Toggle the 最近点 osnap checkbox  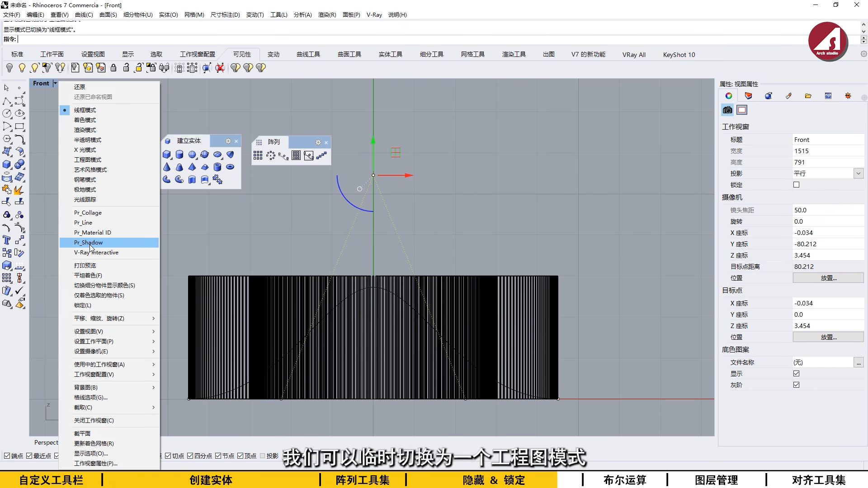pyautogui.click(x=29, y=456)
